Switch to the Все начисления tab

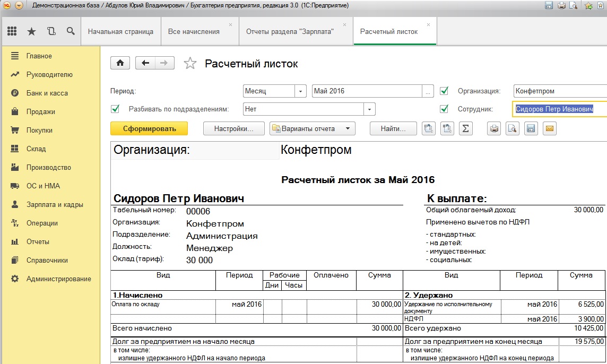(194, 32)
